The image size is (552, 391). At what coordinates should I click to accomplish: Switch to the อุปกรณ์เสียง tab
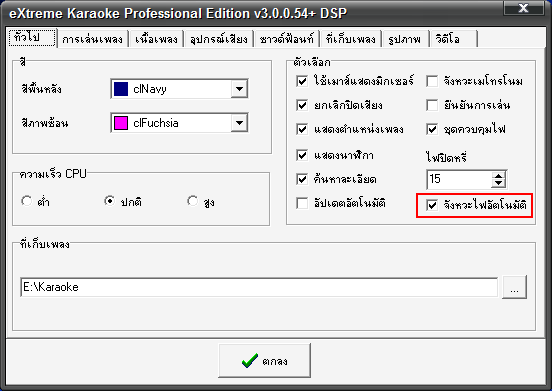click(x=218, y=39)
